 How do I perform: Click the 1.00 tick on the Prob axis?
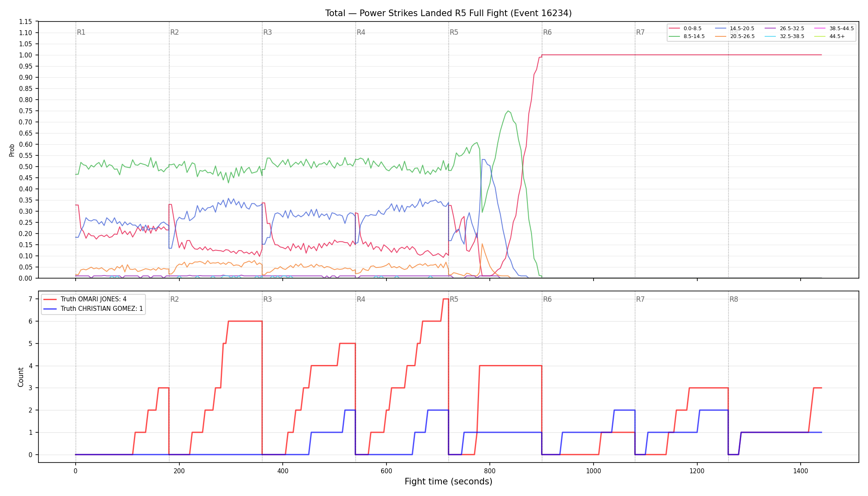(x=26, y=55)
